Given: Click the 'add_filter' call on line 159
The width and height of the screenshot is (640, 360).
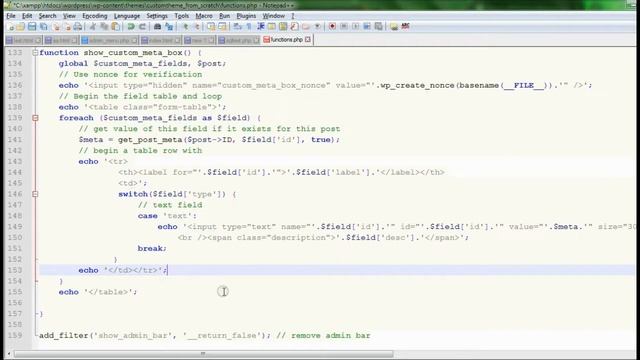Looking at the screenshot, I should coord(64,336).
